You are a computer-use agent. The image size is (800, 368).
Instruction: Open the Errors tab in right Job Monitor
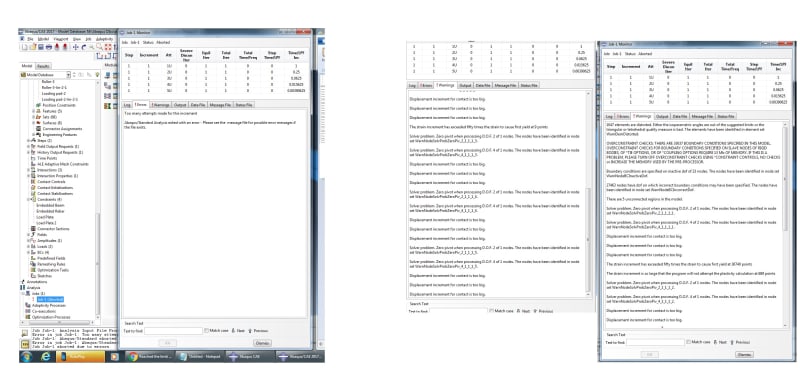[623, 116]
